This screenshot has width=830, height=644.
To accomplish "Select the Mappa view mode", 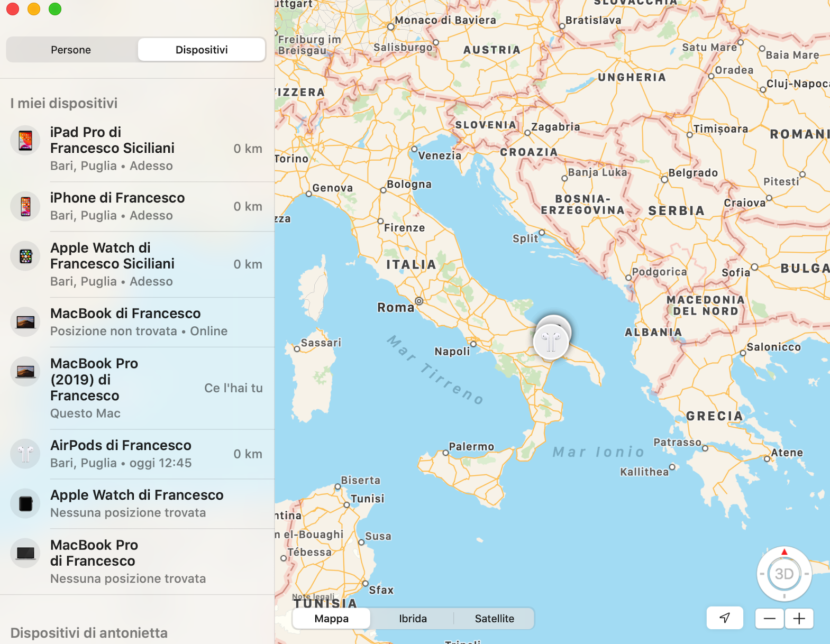I will pos(332,619).
